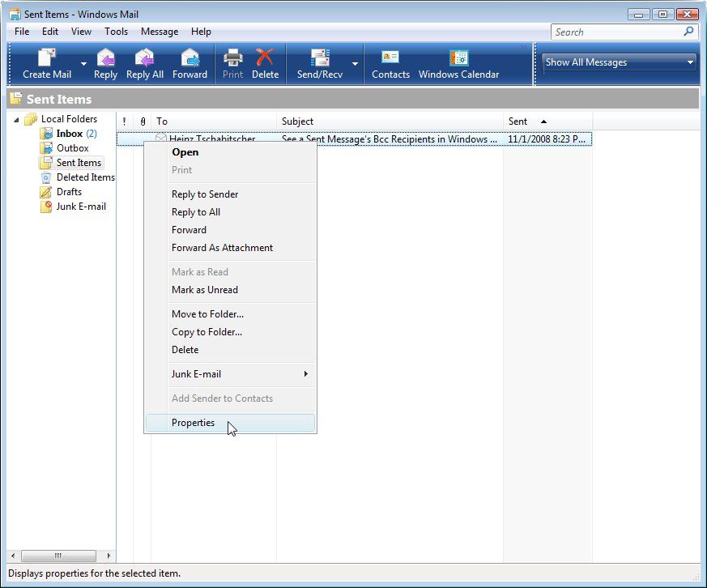Image resolution: width=707 pixels, height=588 pixels.
Task: Click the Sent Items header folder icon
Action: (x=16, y=98)
